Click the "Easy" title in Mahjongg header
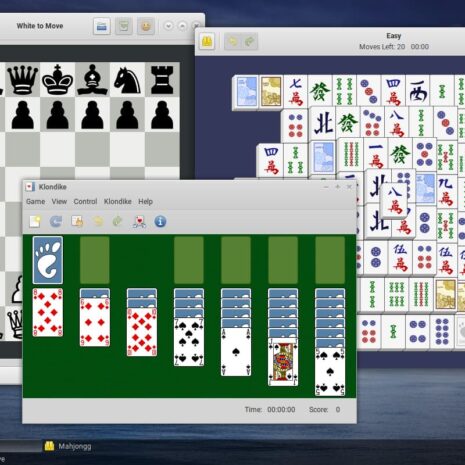This screenshot has width=465, height=465. [394, 36]
